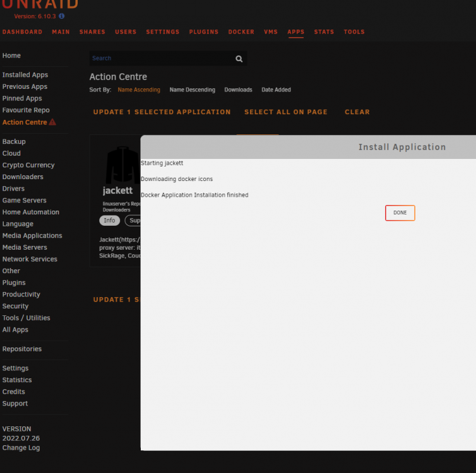Open Pinned Apps

[22, 98]
